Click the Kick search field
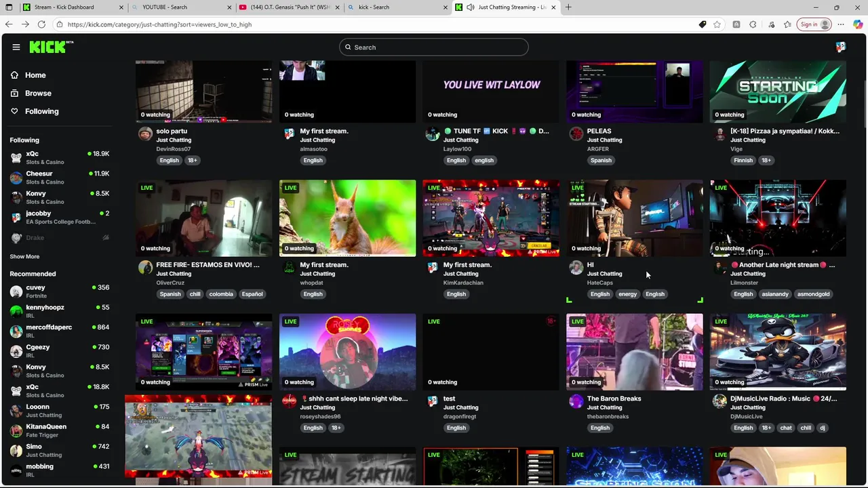This screenshot has width=868, height=488. point(434,47)
